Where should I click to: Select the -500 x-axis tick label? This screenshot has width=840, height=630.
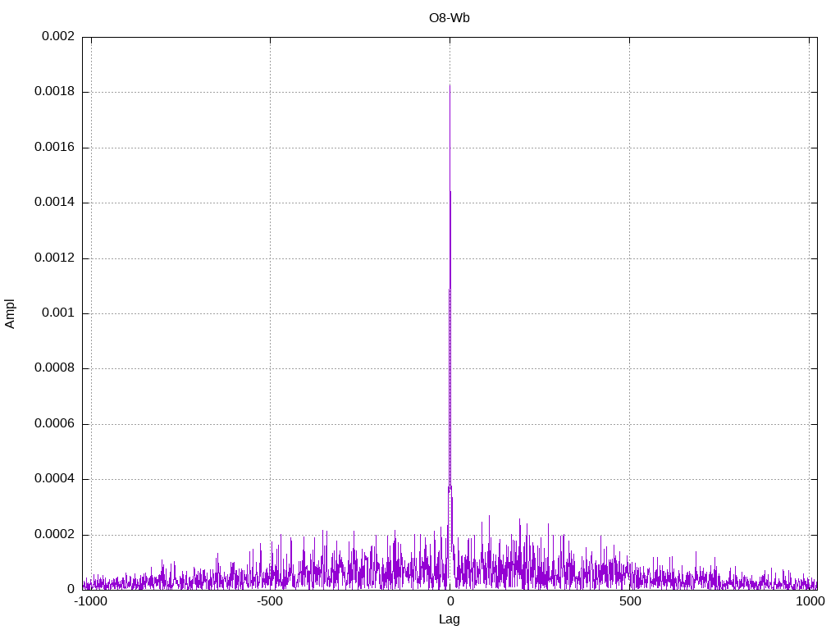coord(270,601)
